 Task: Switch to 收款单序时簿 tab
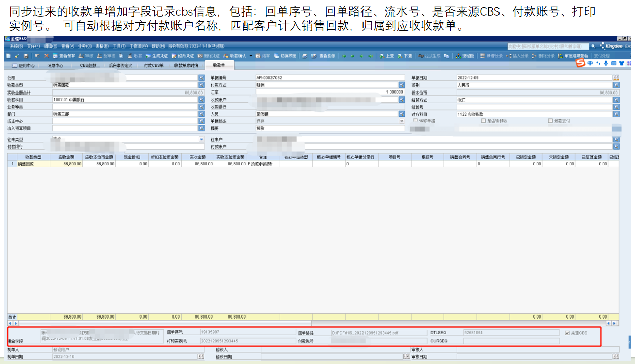[187, 65]
